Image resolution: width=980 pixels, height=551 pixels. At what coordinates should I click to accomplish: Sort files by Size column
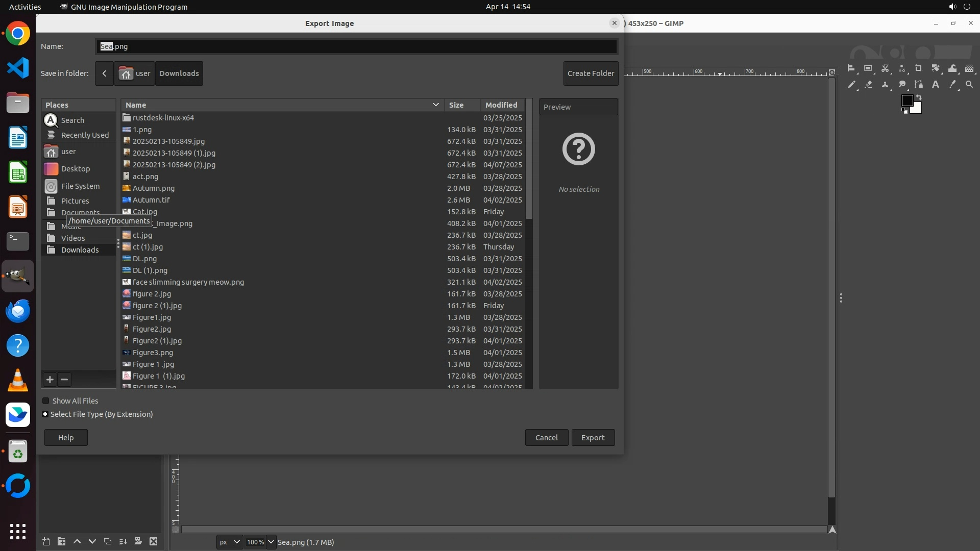(x=456, y=105)
